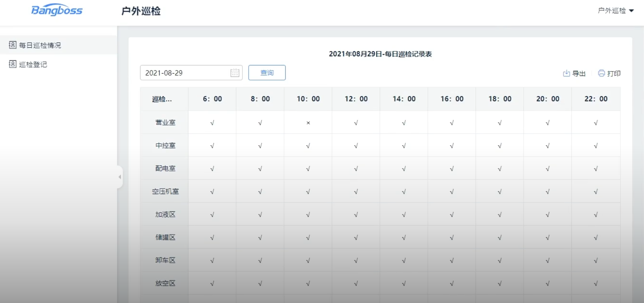Click the Bangboss logo

(57, 10)
